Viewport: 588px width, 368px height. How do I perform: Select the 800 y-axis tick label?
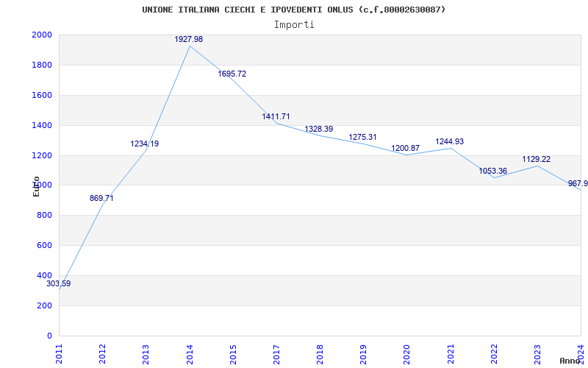click(45, 215)
